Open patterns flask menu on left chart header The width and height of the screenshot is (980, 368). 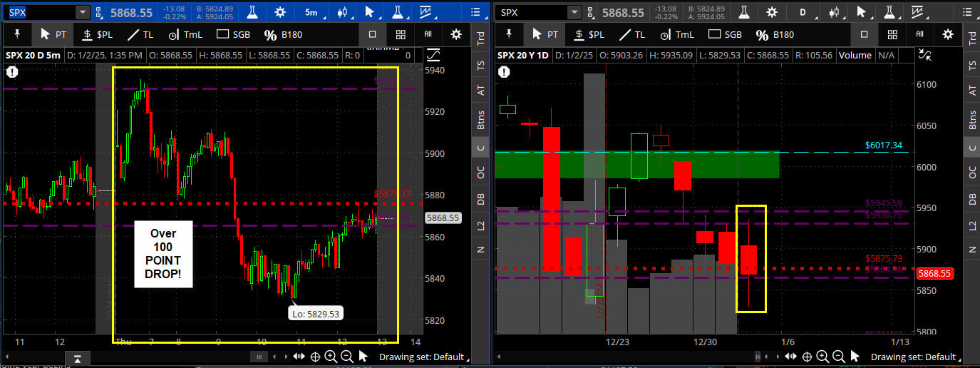pyautogui.click(x=398, y=12)
